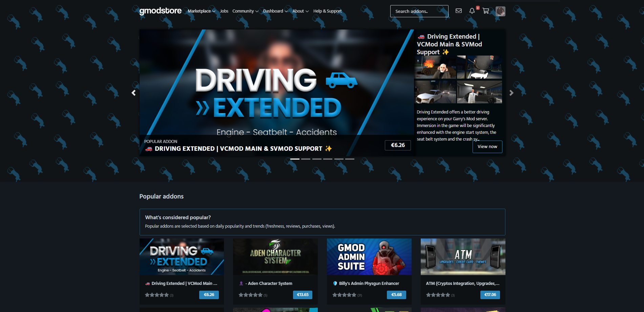Open the GMOD Admin Suite thumbnail
This screenshot has width=644, height=312.
click(x=369, y=256)
